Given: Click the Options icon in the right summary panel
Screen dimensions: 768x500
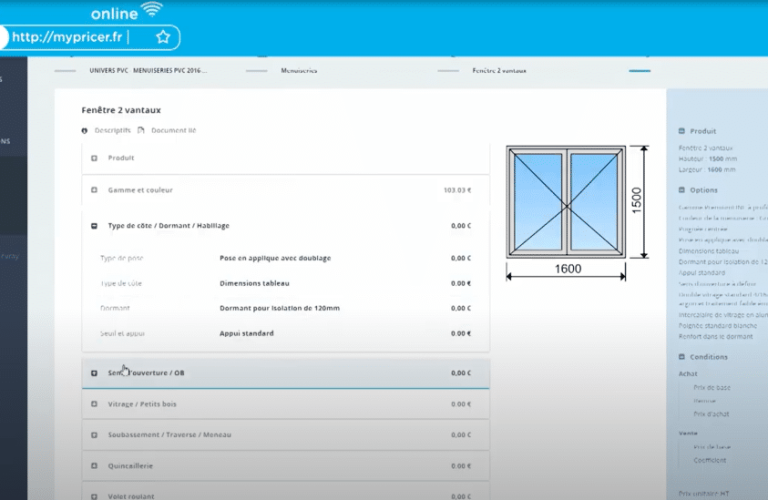Looking at the screenshot, I should [x=681, y=189].
